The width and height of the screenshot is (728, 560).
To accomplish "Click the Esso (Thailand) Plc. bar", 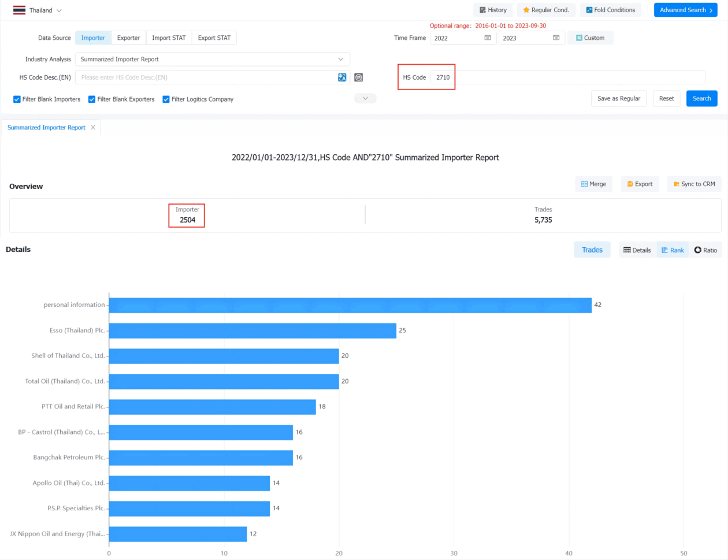I will 252,331.
